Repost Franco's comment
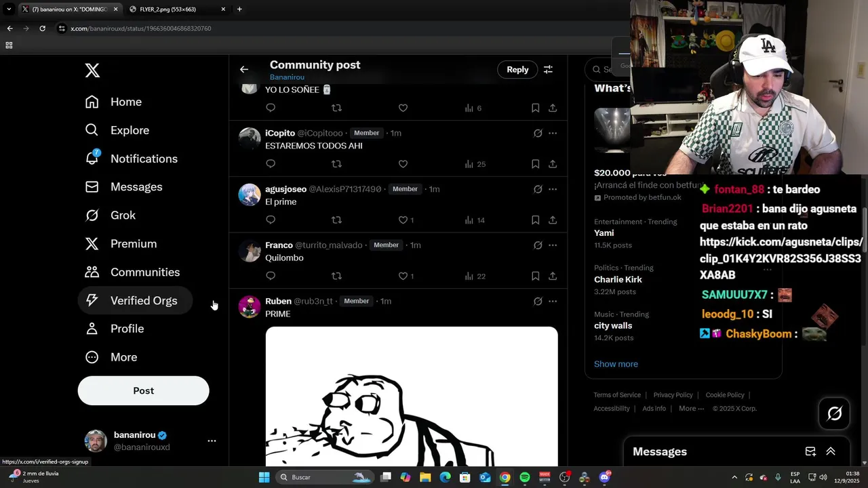The width and height of the screenshot is (868, 488). click(x=336, y=276)
